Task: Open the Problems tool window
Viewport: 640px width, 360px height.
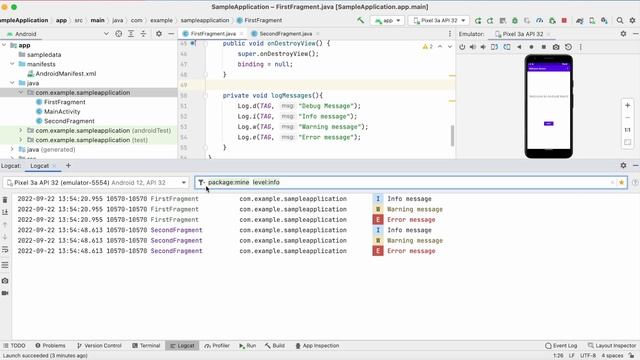Action: pyautogui.click(x=50, y=346)
